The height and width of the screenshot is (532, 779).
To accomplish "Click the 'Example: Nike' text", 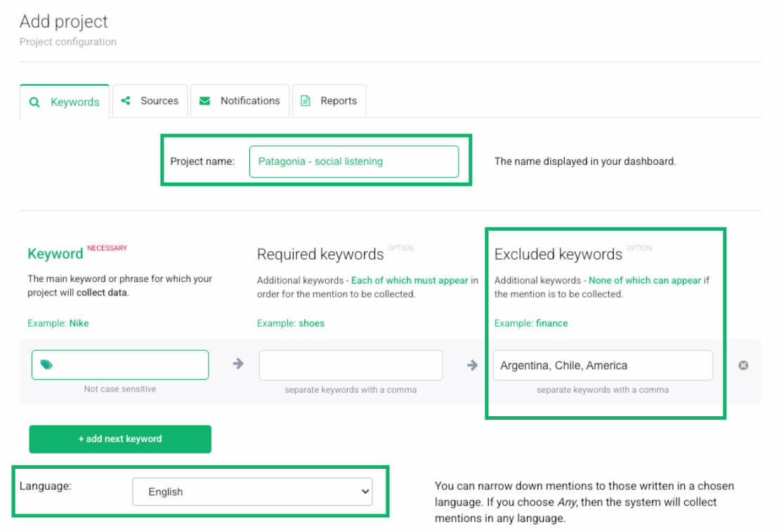I will [58, 323].
